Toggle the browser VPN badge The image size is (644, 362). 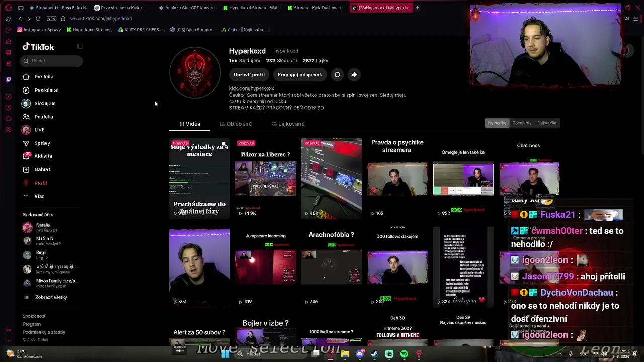pyautogui.click(x=51, y=19)
